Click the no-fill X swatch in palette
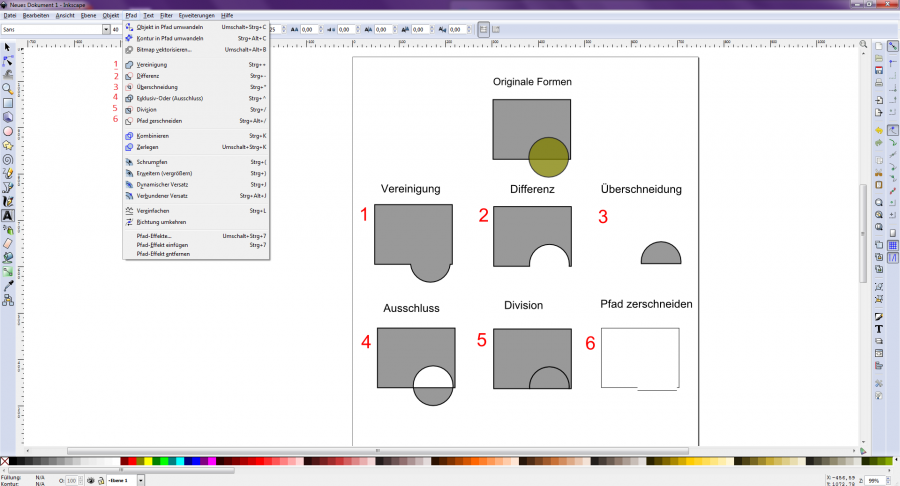 [x=5, y=461]
